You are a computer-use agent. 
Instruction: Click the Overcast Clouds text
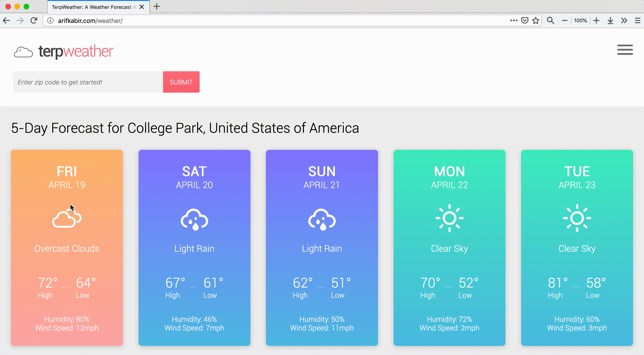click(x=67, y=249)
